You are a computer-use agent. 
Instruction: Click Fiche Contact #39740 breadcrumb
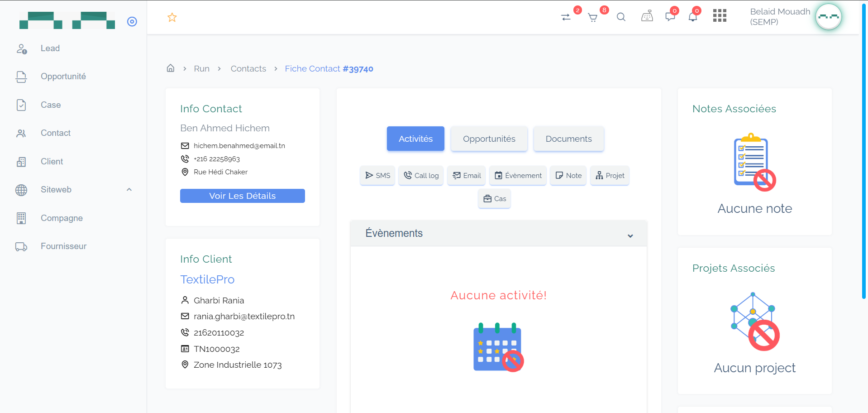pos(329,69)
